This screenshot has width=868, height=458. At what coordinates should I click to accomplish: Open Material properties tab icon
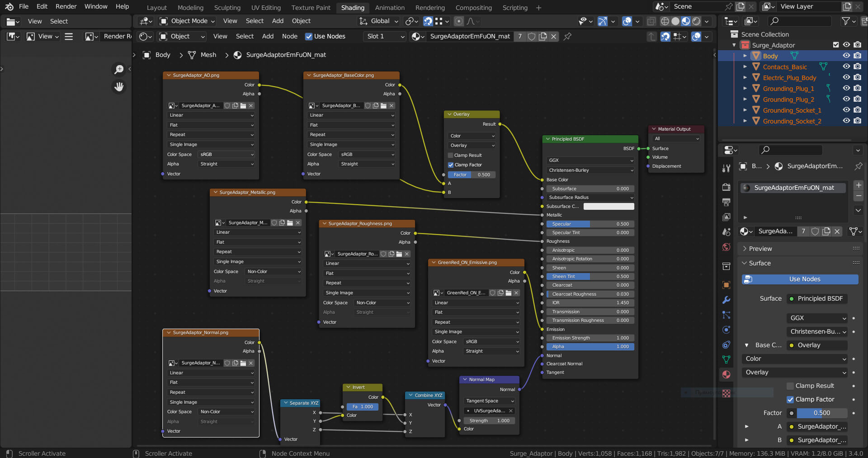click(726, 374)
